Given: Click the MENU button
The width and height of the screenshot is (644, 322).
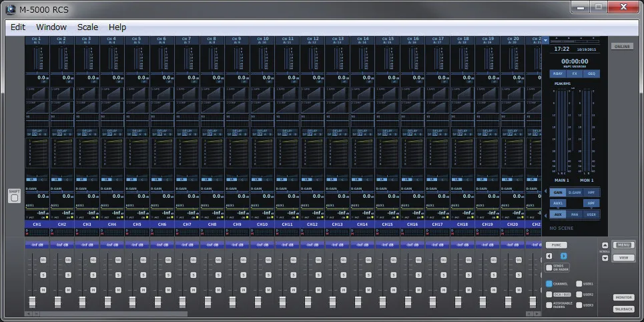Looking at the screenshot, I should tap(623, 245).
